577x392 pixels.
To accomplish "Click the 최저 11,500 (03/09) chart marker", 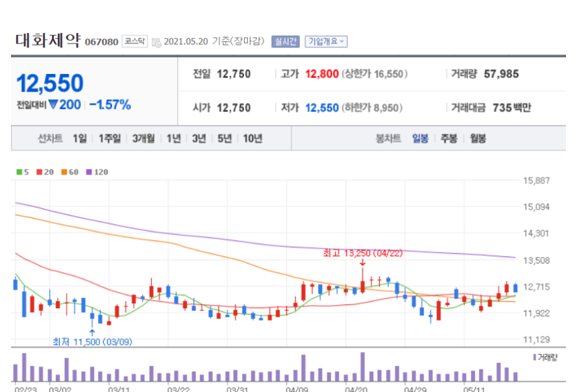I will [x=92, y=342].
